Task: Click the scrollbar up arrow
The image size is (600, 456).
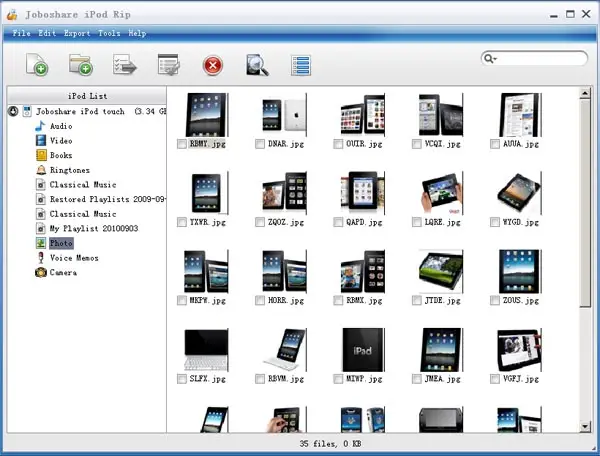Action: tap(585, 93)
